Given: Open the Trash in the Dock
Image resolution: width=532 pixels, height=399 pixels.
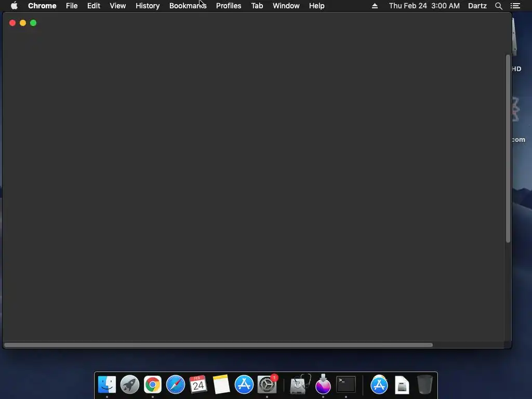Looking at the screenshot, I should (424, 385).
